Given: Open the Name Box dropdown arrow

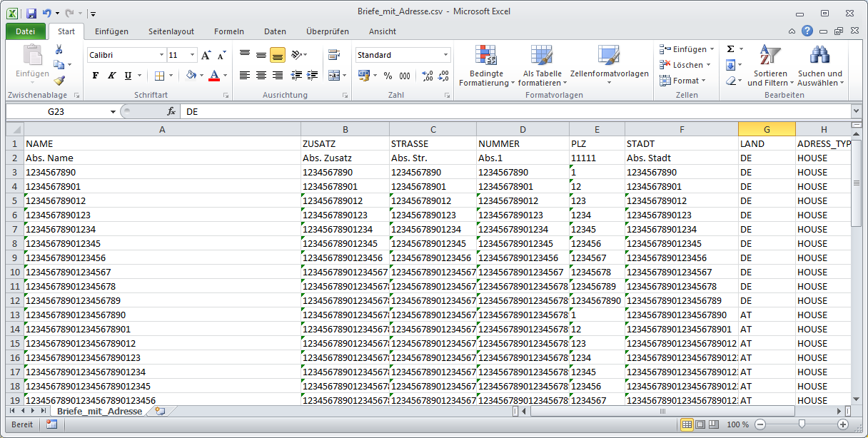Looking at the screenshot, I should pos(113,112).
